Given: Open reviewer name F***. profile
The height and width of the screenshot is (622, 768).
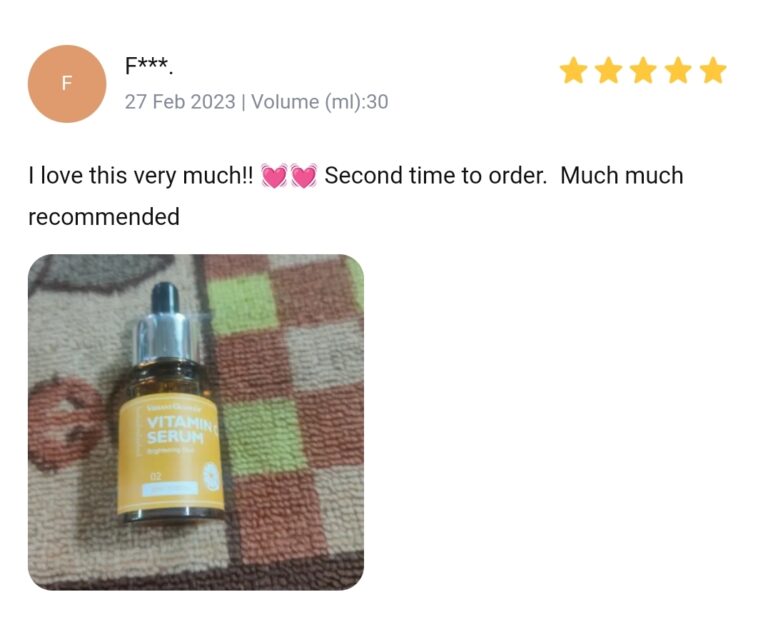Looking at the screenshot, I should click(149, 66).
